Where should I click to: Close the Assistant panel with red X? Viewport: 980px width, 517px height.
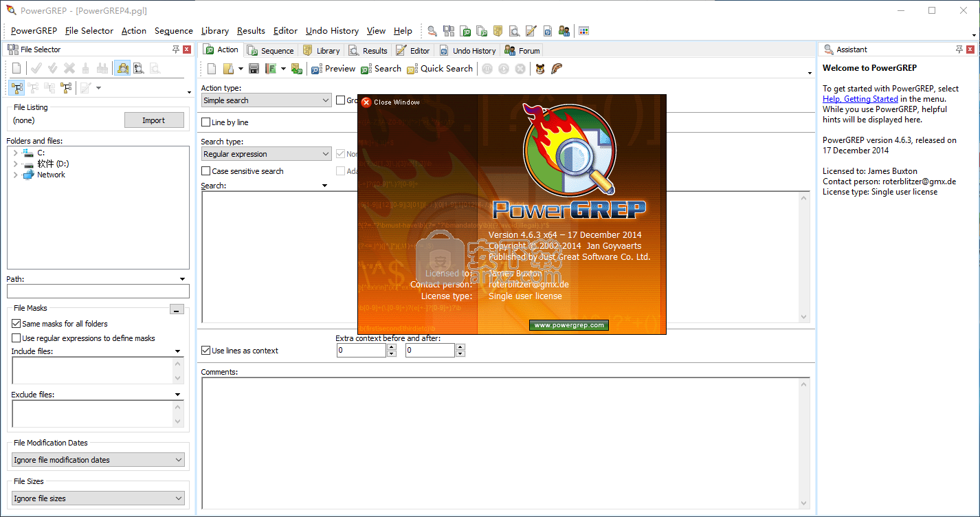click(x=970, y=49)
